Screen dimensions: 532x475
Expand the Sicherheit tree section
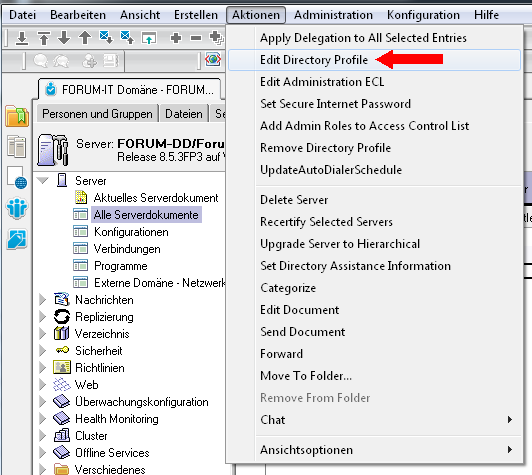click(x=43, y=351)
